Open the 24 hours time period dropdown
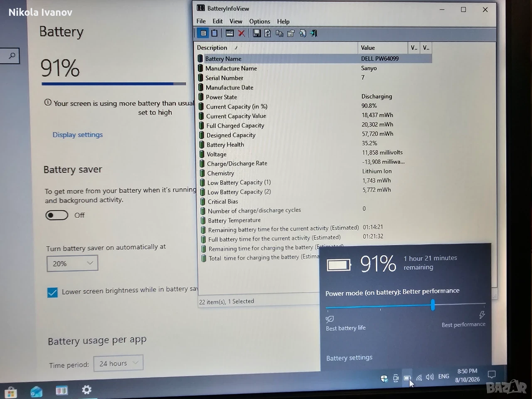Screen dimensions: 532x399 (118, 363)
